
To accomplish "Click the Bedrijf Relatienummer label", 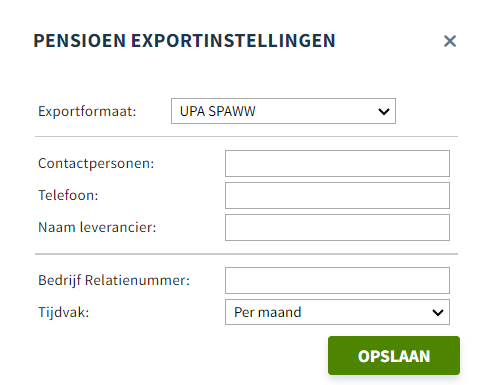I will [114, 280].
